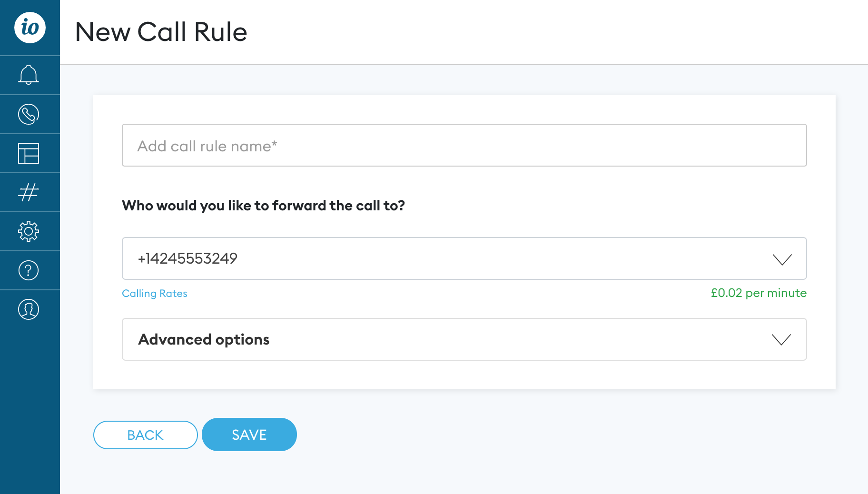Open the numbers hash icon
868x494 pixels.
pos(29,192)
